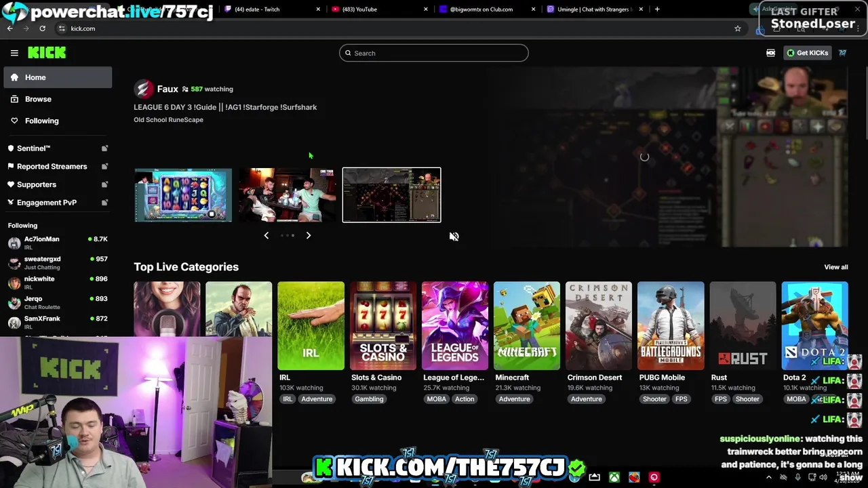Screen dimensions: 868x488
Task: Click the Gambling tag under Slots & Casino
Action: (x=369, y=399)
